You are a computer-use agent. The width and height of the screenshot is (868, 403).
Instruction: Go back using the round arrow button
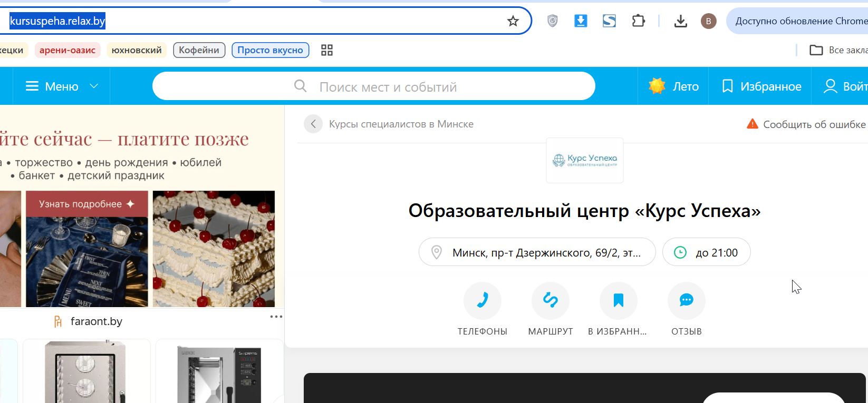point(313,124)
